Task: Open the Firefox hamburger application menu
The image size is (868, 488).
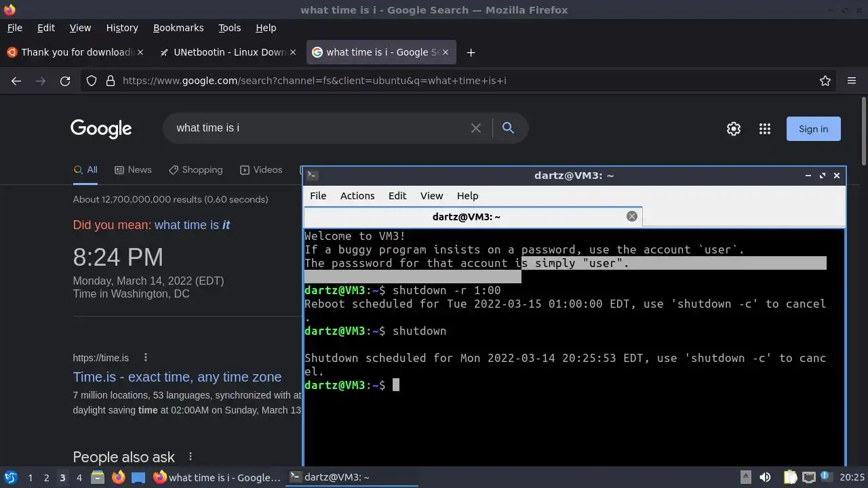Action: [x=852, y=81]
